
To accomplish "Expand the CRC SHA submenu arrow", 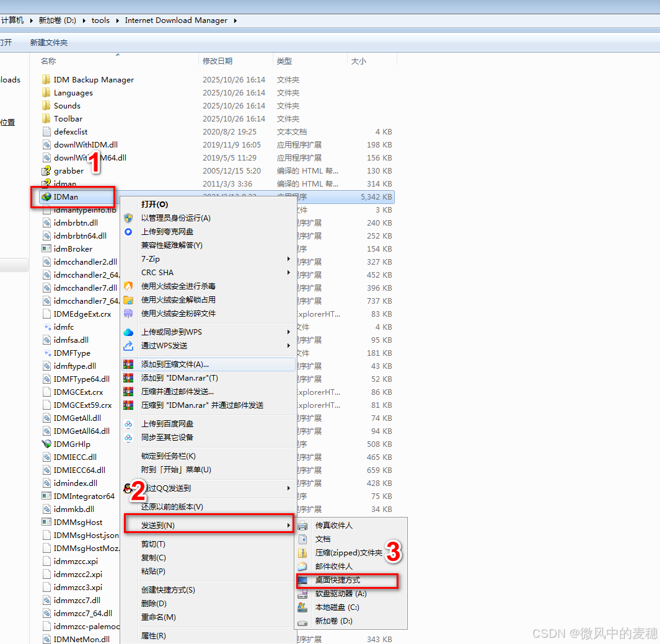I will 289,273.
